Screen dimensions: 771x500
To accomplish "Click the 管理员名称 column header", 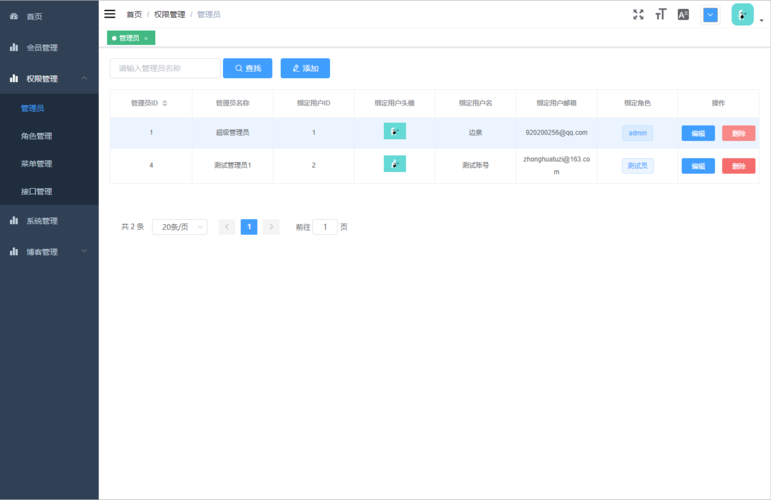I will coord(233,103).
